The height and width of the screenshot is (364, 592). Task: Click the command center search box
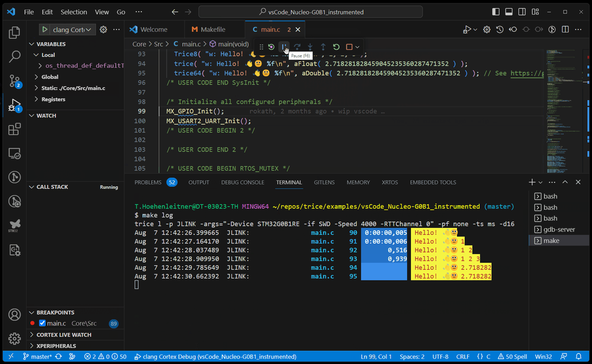(x=310, y=12)
